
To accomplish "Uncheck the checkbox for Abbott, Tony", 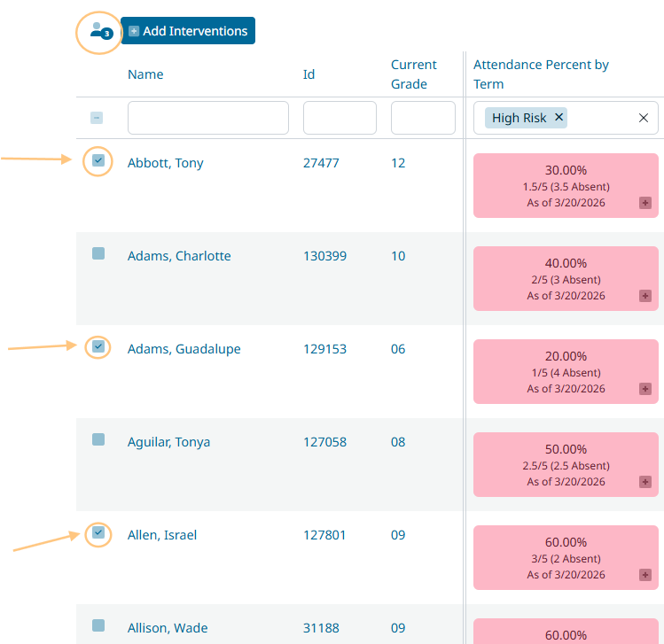I will point(98,161).
